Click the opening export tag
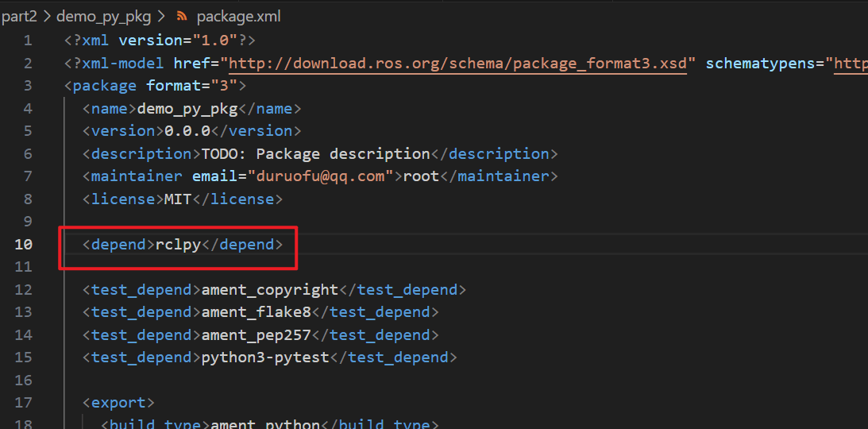This screenshot has width=868, height=429. tap(118, 403)
